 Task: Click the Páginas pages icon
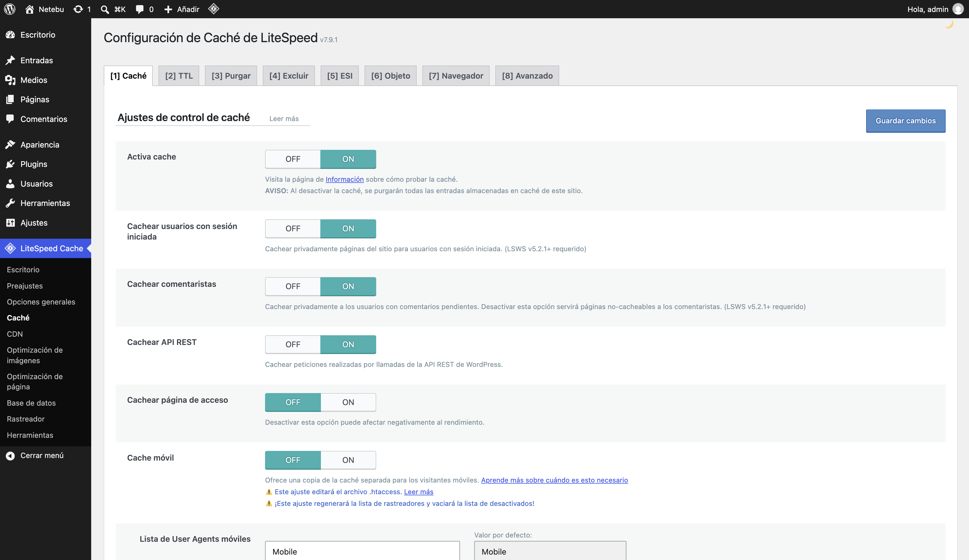click(10, 99)
